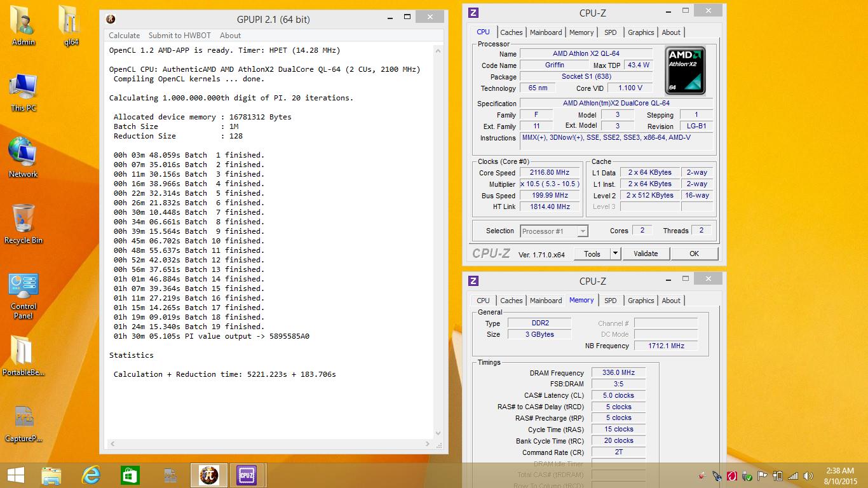Open the Calculate menu in GPUPI
868x488 pixels.
click(x=125, y=36)
